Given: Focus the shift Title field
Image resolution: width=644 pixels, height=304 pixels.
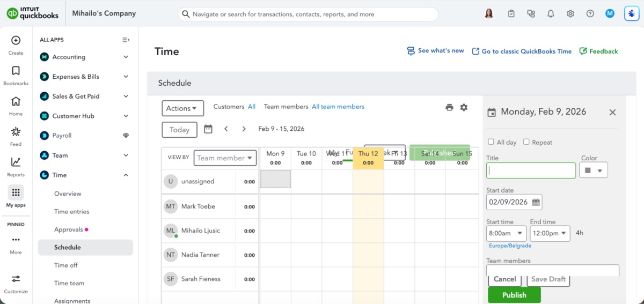Looking at the screenshot, I should click(x=531, y=170).
